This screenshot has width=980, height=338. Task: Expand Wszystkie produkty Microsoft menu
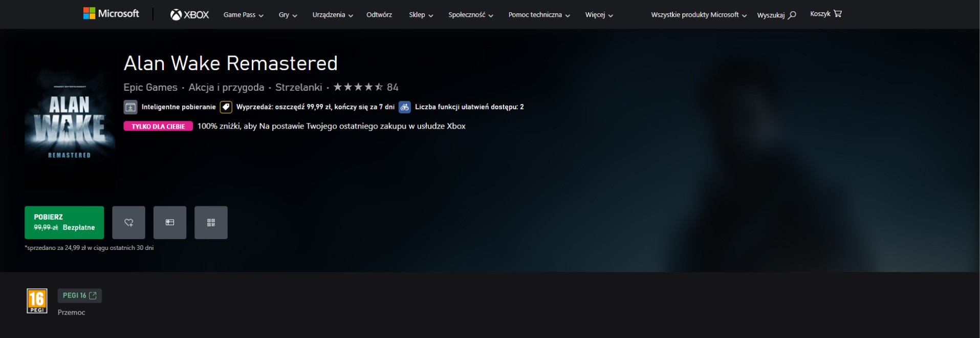[699, 15]
